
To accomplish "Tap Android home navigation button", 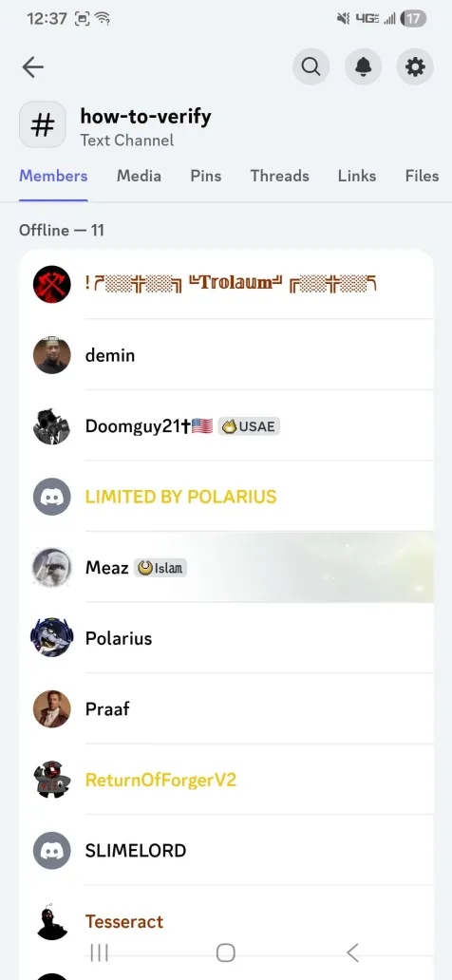I will [226, 952].
